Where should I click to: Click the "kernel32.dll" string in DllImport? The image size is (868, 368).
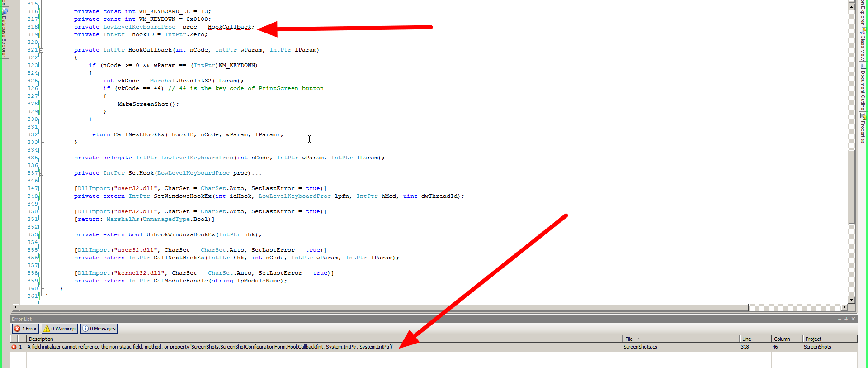point(139,273)
